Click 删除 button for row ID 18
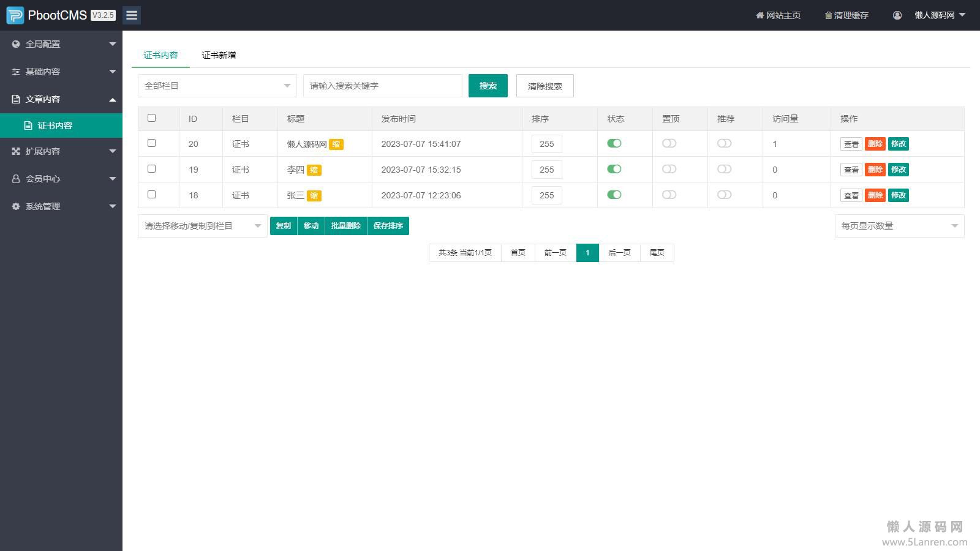Image resolution: width=980 pixels, height=551 pixels. click(x=875, y=195)
